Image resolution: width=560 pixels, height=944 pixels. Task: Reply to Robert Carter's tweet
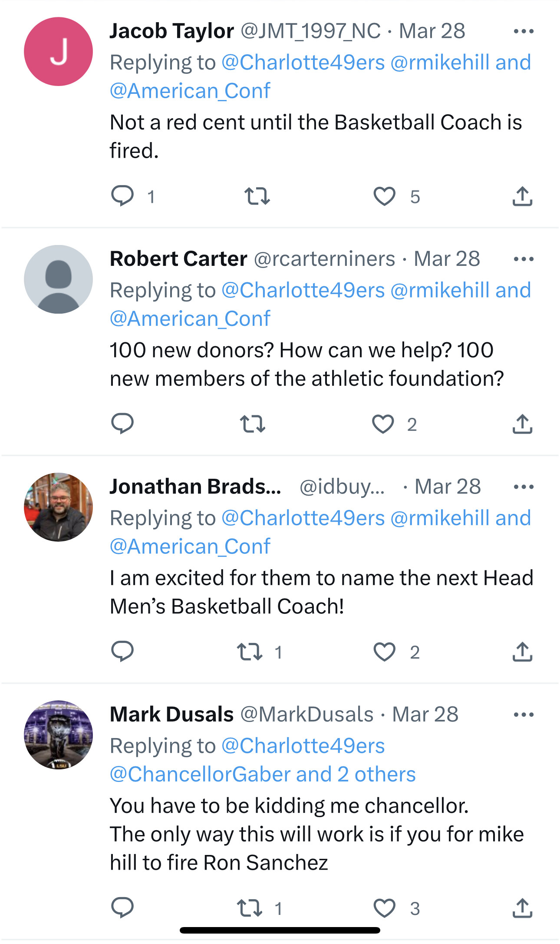point(122,424)
